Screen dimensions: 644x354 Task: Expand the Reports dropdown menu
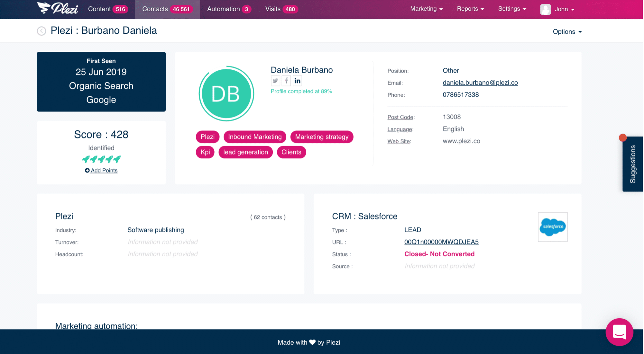pos(470,9)
